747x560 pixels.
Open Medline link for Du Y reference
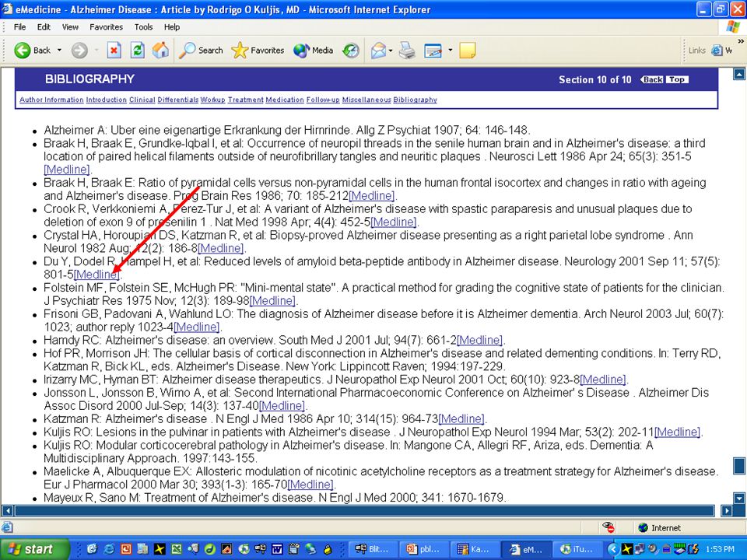(x=96, y=275)
